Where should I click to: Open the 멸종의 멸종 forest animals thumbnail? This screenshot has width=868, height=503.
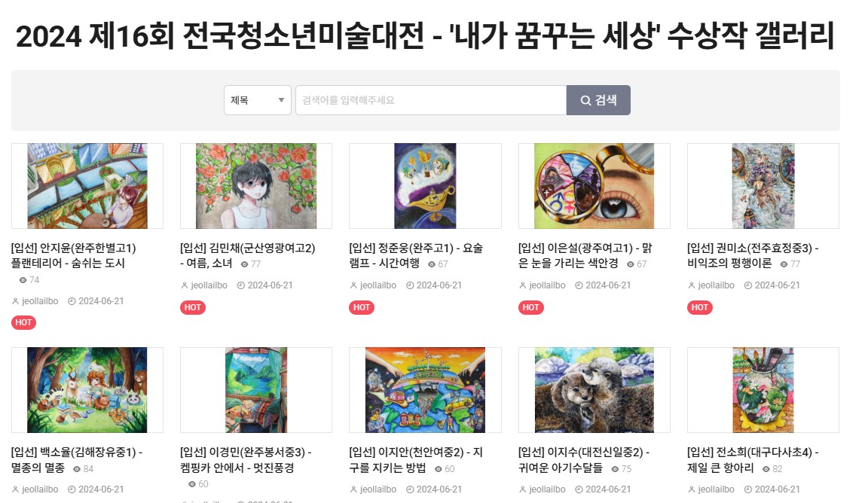[x=87, y=390]
